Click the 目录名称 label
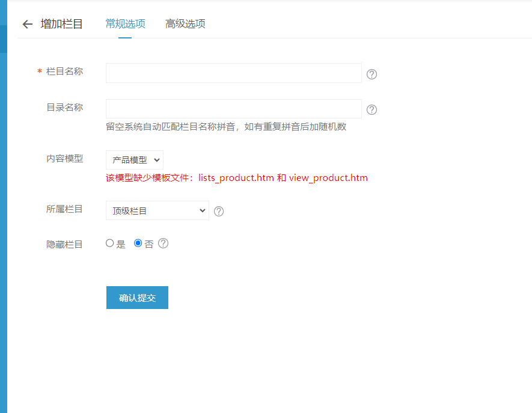The height and width of the screenshot is (413, 532). click(64, 108)
